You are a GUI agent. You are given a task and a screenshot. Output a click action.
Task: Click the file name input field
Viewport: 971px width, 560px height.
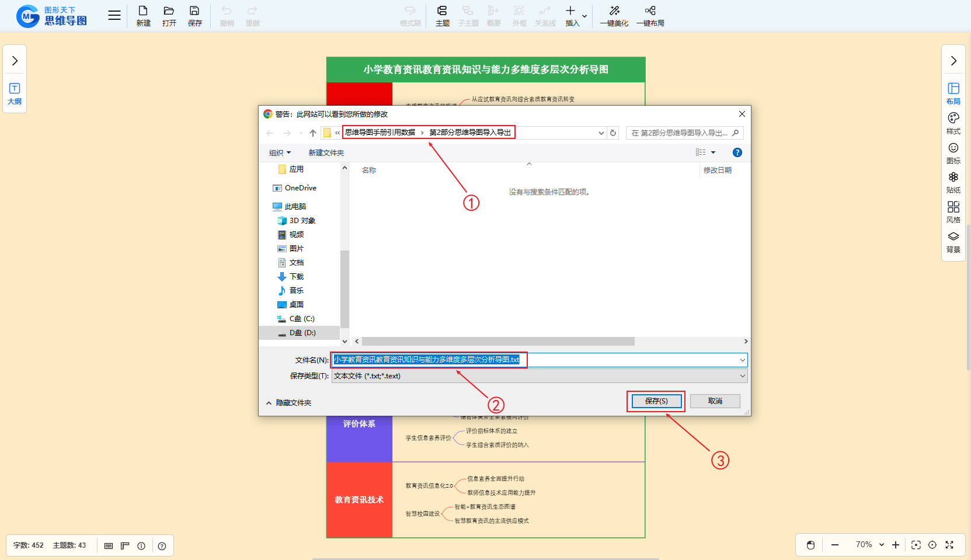(631, 360)
